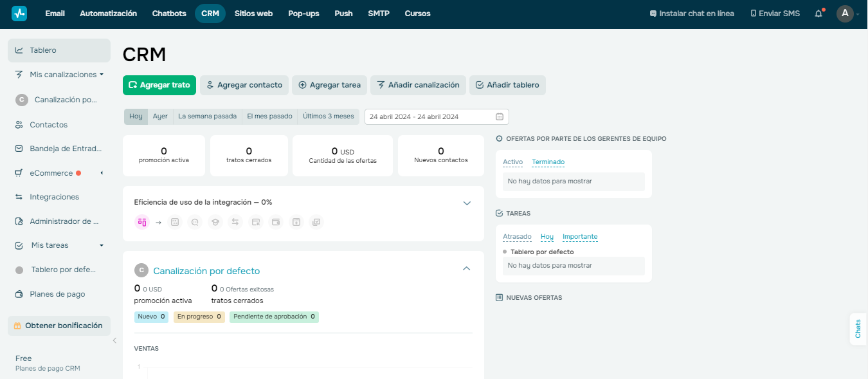Image resolution: width=868 pixels, height=379 pixels.
Task: Open the Tablero dashboard icon in sidebar
Action: click(19, 50)
